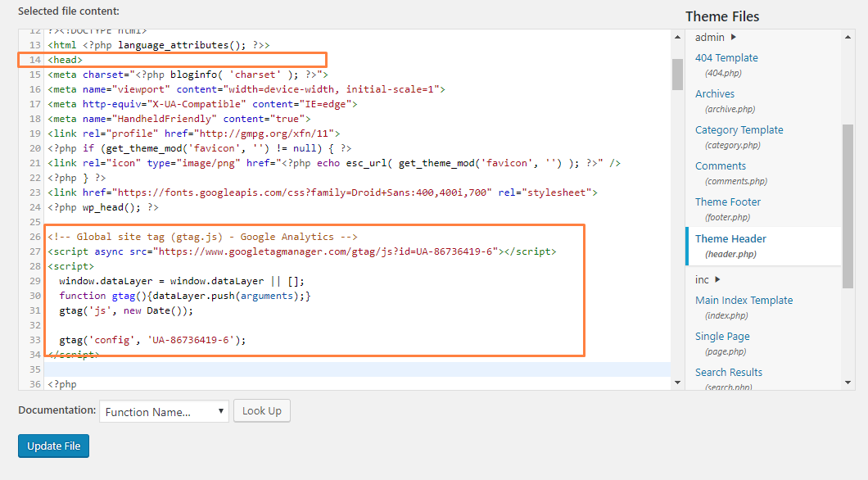The height and width of the screenshot is (480, 868).
Task: Open the 404 Template file
Action: tap(726, 58)
